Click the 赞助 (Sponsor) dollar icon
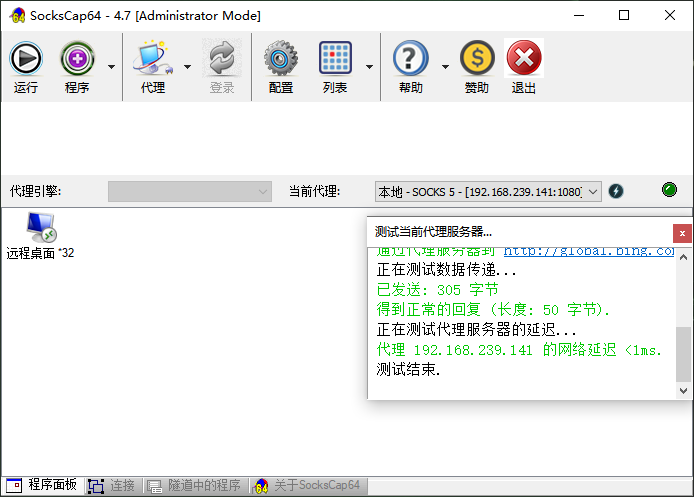Viewport: 694px width, 497px height. point(477,58)
